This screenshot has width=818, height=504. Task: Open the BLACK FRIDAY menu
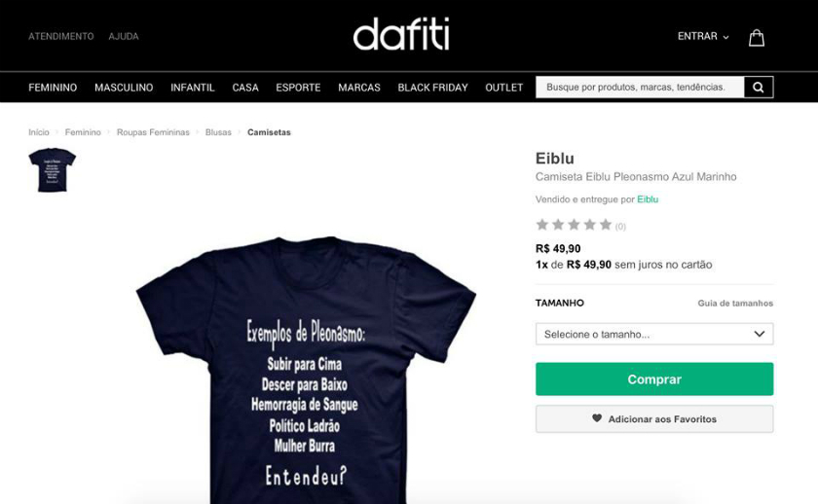(x=432, y=88)
